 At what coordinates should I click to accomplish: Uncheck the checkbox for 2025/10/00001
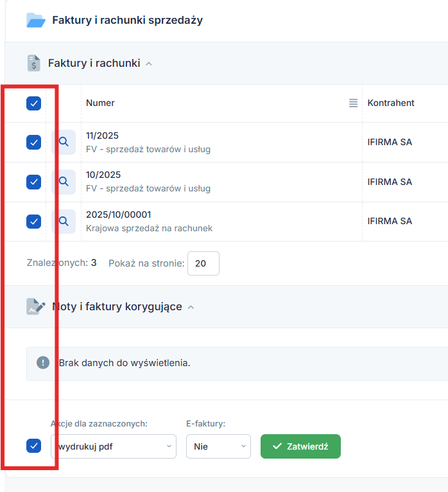33,221
